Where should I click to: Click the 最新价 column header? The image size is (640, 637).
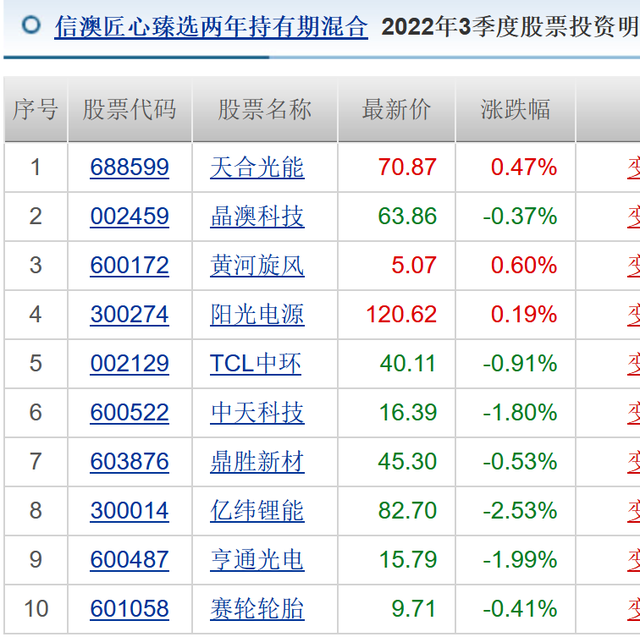pos(396,109)
